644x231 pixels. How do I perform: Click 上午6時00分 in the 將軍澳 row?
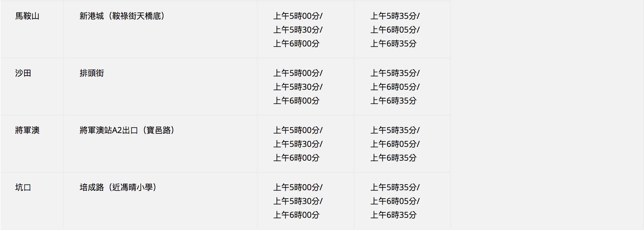coord(296,158)
